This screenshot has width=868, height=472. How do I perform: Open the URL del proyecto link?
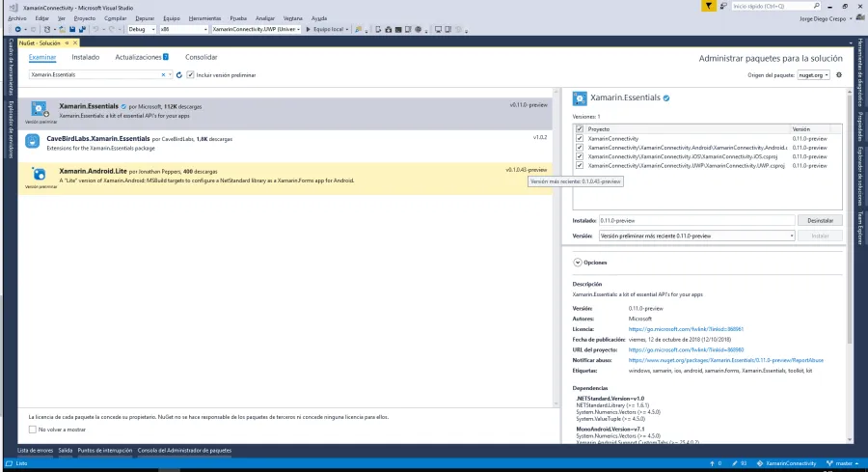tap(686, 350)
